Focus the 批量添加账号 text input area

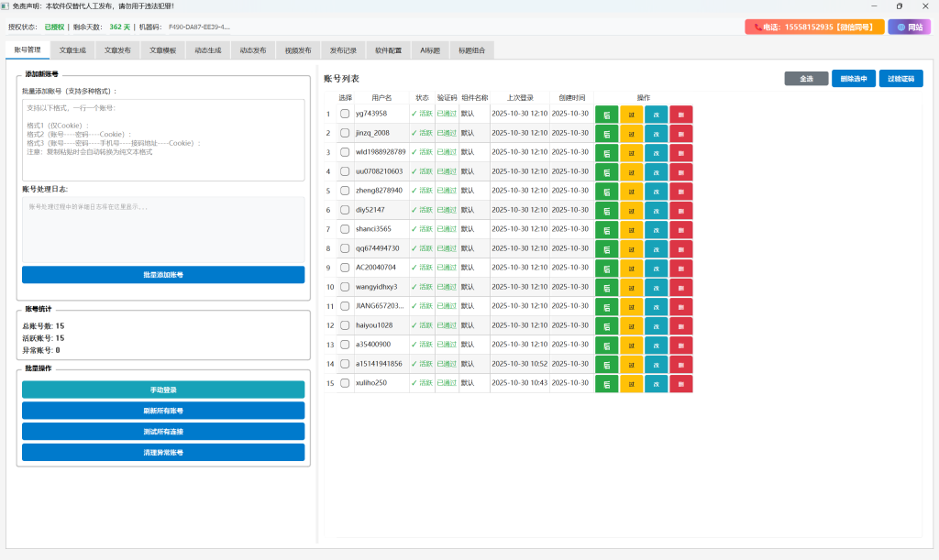point(163,139)
